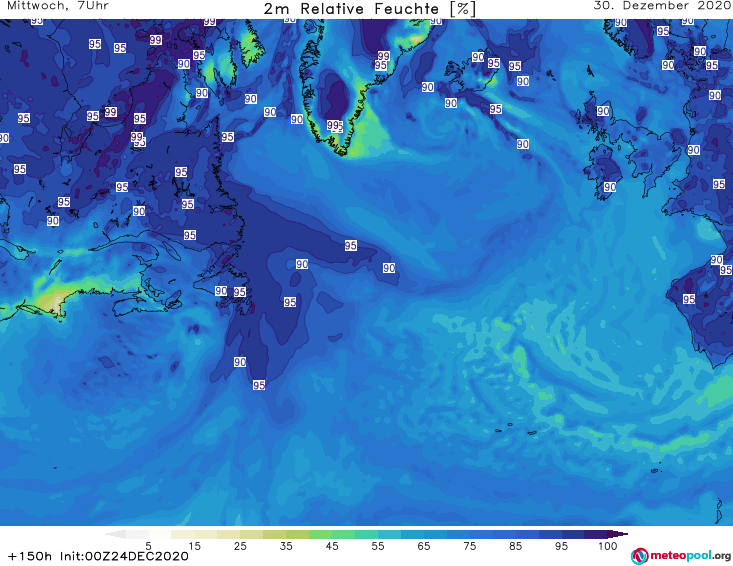Click the 'Mittwoch, 7Uhr' time label

[58, 6]
